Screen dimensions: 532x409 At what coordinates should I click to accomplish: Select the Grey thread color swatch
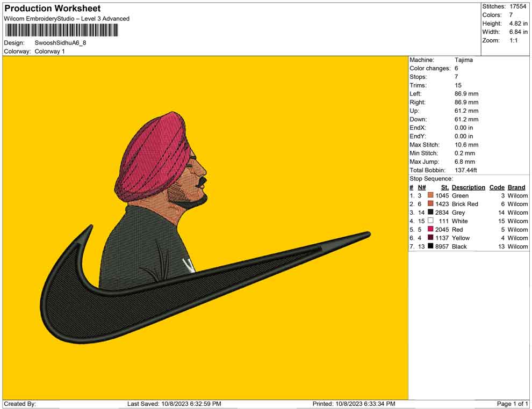pos(430,212)
